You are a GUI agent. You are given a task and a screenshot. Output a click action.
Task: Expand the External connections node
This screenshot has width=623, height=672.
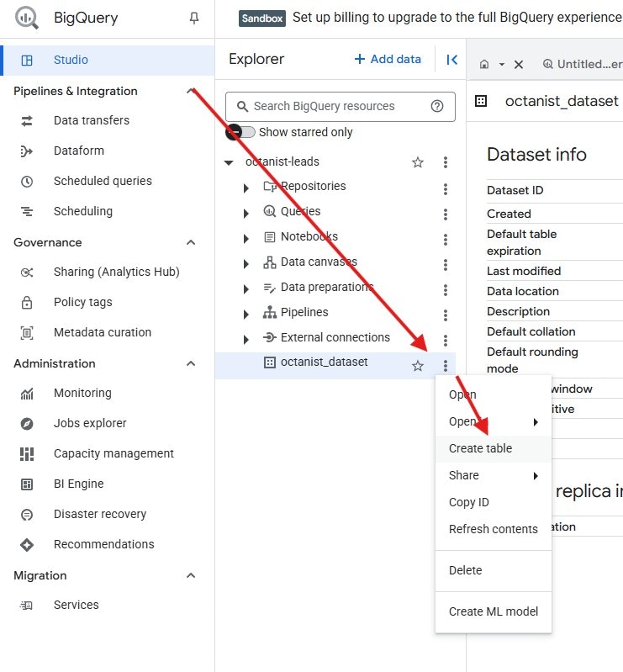point(246,340)
